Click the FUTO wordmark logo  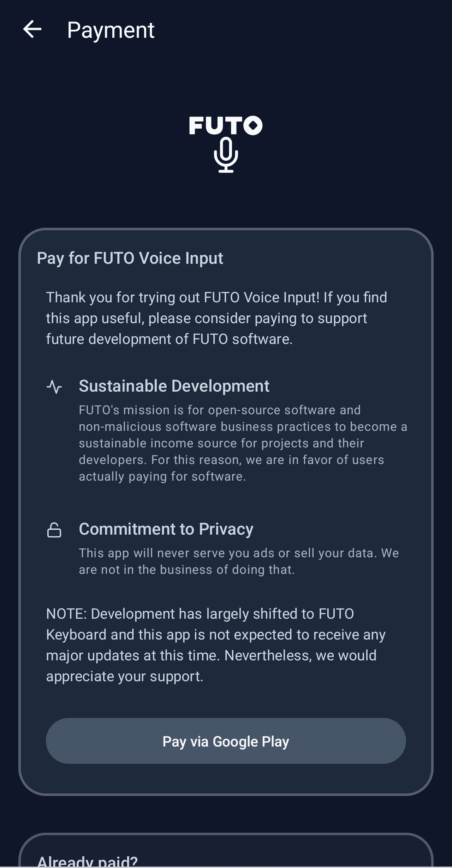pyautogui.click(x=226, y=125)
